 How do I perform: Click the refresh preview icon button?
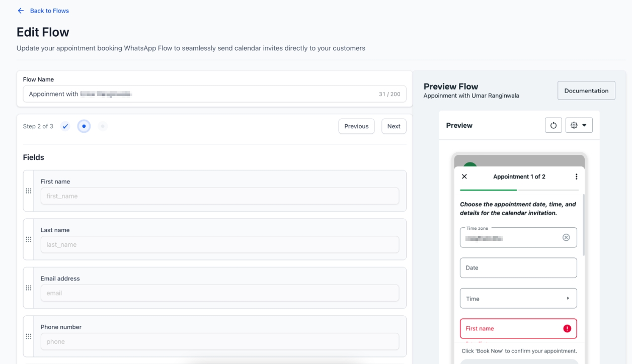click(x=554, y=125)
